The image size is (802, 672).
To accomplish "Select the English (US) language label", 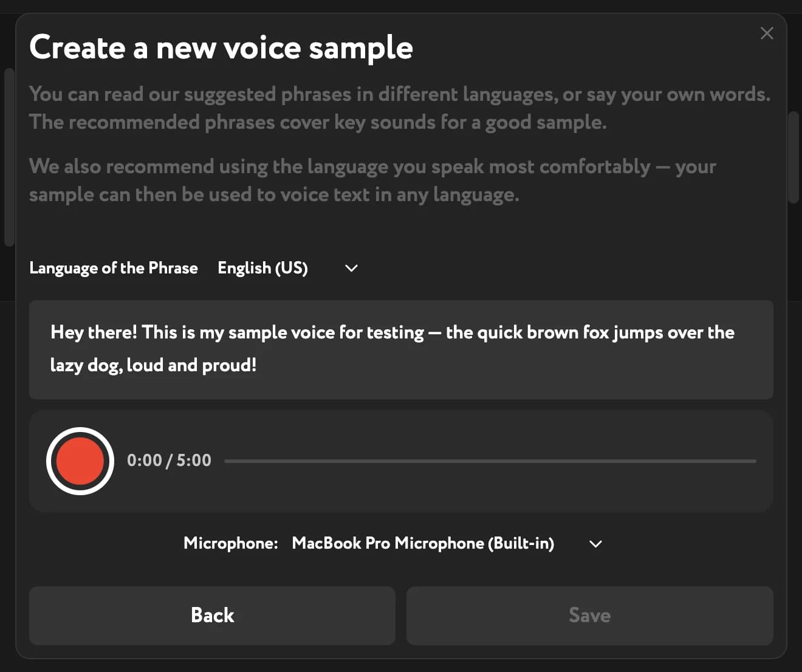I will point(262,268).
